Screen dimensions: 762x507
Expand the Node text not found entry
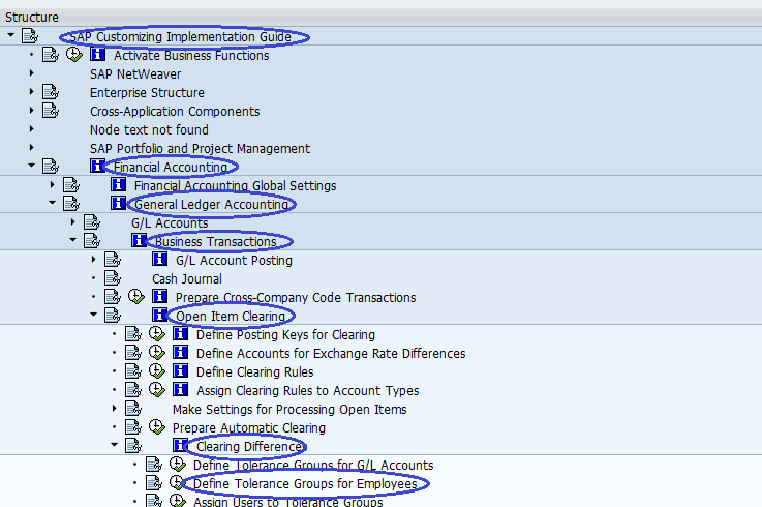click(x=32, y=129)
